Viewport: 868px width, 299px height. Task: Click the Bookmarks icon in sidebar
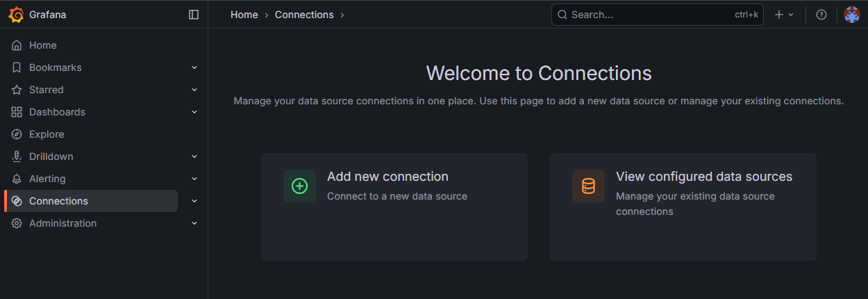[17, 67]
